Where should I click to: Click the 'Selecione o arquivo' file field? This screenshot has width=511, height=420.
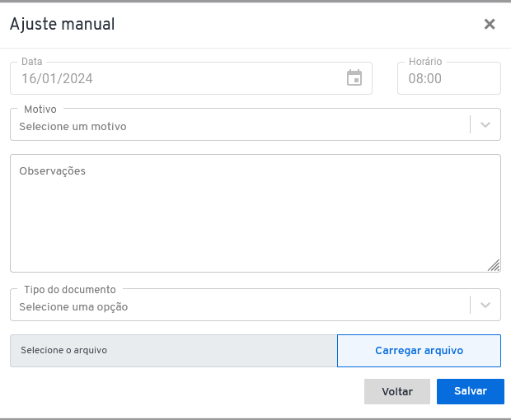pos(173,351)
